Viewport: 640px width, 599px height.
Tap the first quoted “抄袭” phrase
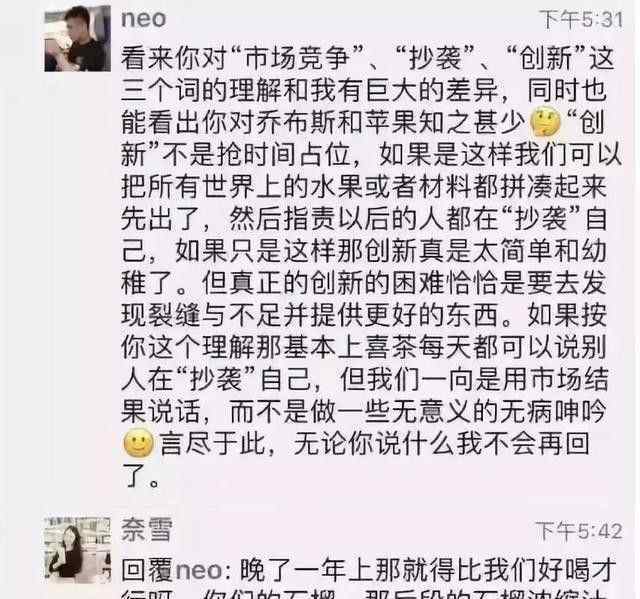tap(436, 58)
